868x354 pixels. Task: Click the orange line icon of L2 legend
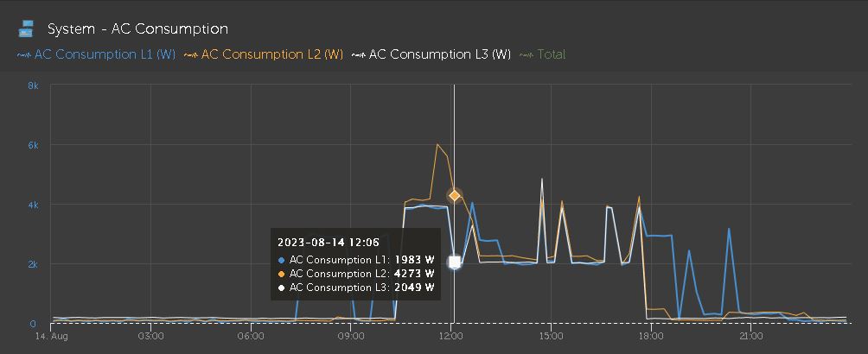point(191,54)
